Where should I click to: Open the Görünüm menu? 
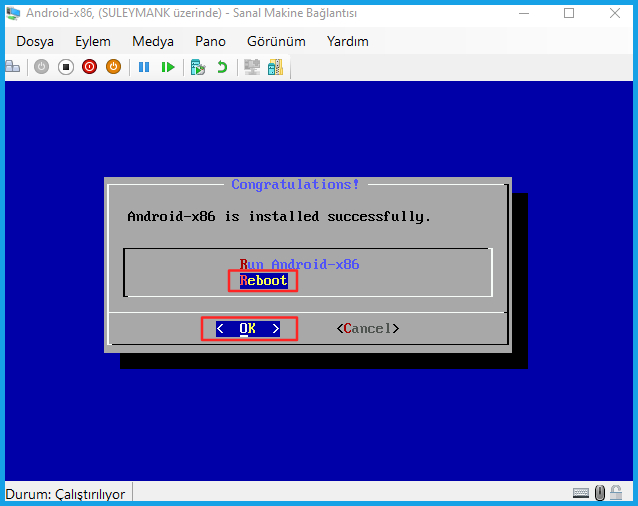[276, 41]
